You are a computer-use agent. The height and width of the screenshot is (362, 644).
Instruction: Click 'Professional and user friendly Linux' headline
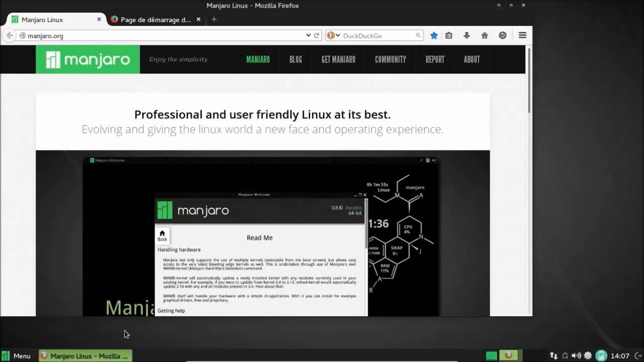(262, 115)
